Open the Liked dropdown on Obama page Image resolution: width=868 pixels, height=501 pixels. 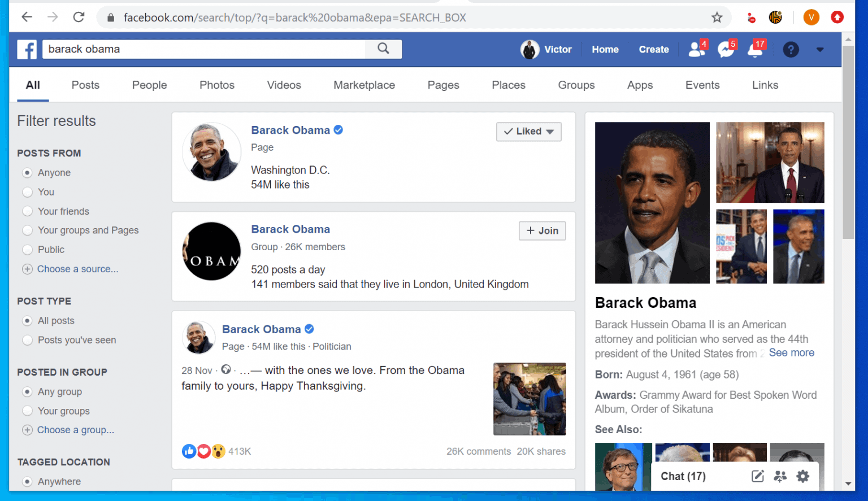529,132
